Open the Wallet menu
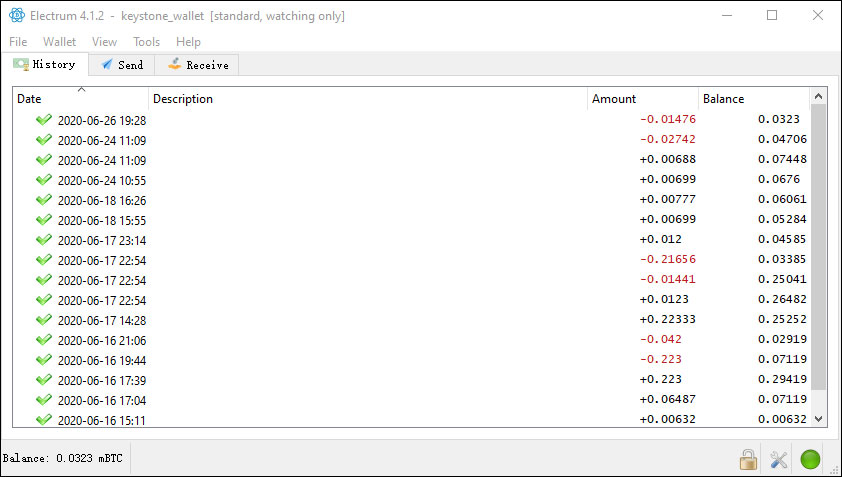The width and height of the screenshot is (842, 477). pyautogui.click(x=59, y=42)
